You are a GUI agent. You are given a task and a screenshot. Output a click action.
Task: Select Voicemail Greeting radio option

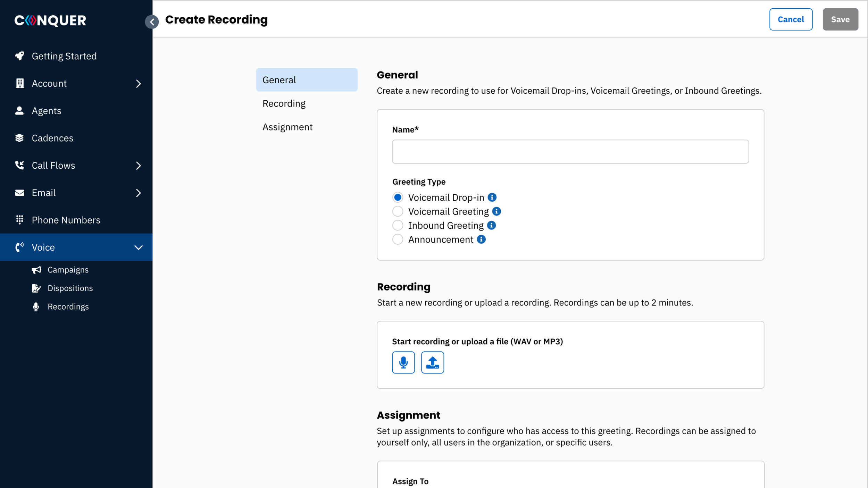pyautogui.click(x=398, y=211)
